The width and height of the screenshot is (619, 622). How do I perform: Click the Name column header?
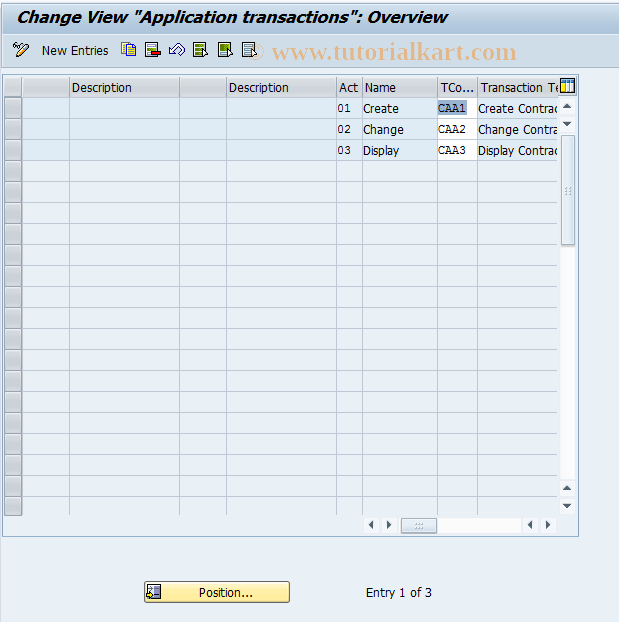click(x=400, y=88)
